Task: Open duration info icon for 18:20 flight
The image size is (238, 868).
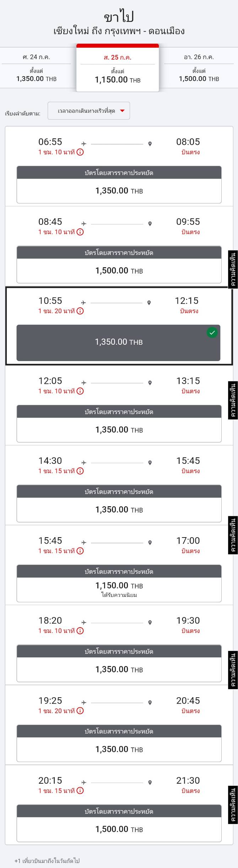Action: point(80,631)
